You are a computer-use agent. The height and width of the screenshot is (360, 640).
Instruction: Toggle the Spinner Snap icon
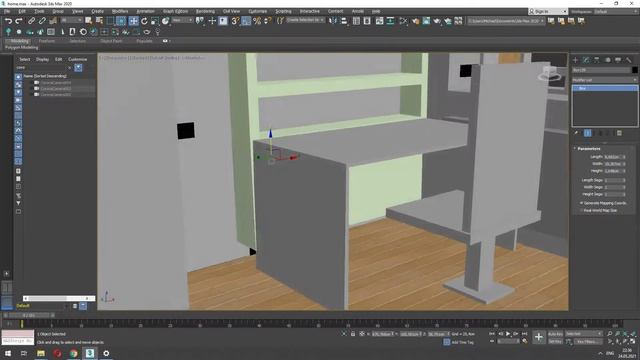click(268, 21)
